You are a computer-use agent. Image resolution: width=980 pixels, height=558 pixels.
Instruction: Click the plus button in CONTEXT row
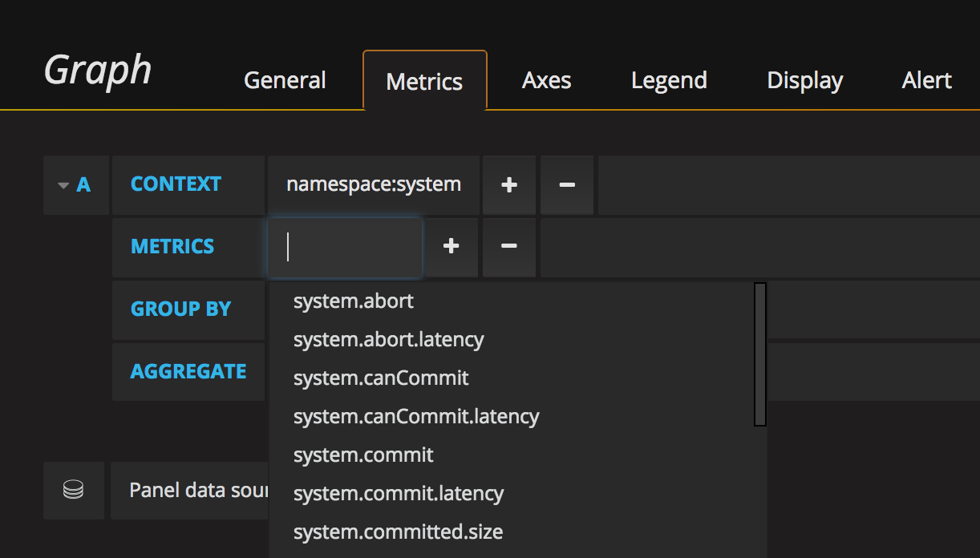509,185
